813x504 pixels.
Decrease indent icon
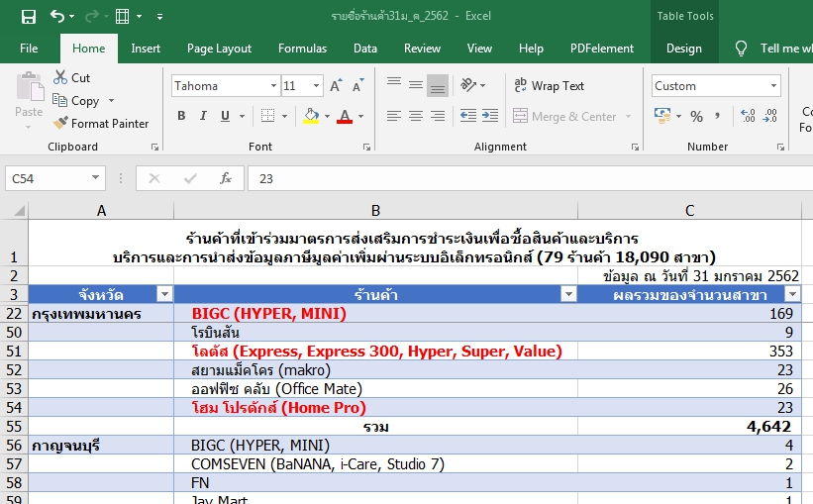[x=468, y=116]
